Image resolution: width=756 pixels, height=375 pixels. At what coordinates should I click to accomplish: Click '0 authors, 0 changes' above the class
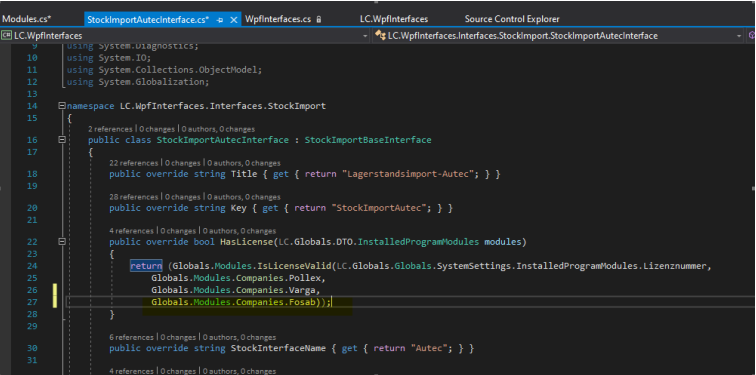218,129
